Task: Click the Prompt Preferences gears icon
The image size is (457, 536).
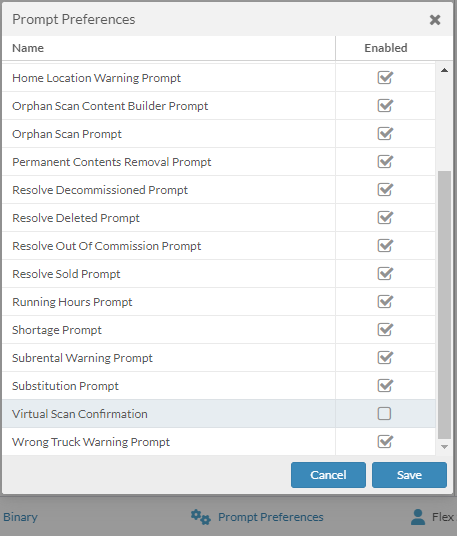Action: click(201, 517)
